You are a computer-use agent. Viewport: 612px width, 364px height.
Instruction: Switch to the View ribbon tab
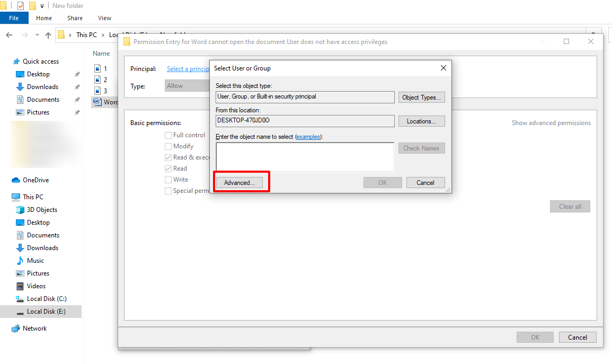click(104, 18)
